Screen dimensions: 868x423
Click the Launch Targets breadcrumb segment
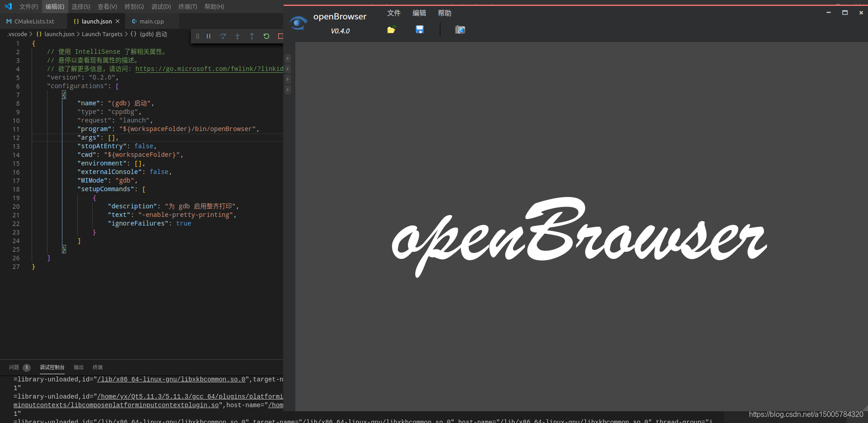102,34
